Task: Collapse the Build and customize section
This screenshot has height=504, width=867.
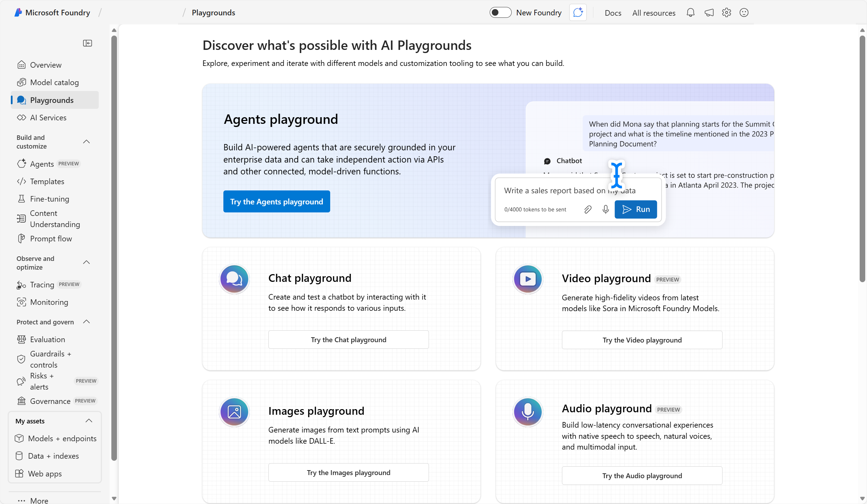Action: click(x=87, y=142)
